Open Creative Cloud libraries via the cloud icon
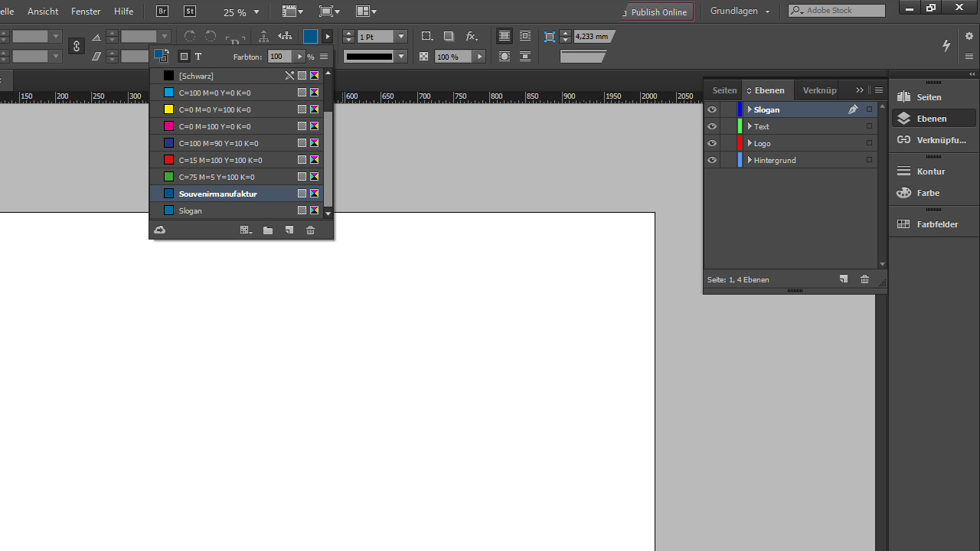The height and width of the screenshot is (551, 980). tap(159, 230)
